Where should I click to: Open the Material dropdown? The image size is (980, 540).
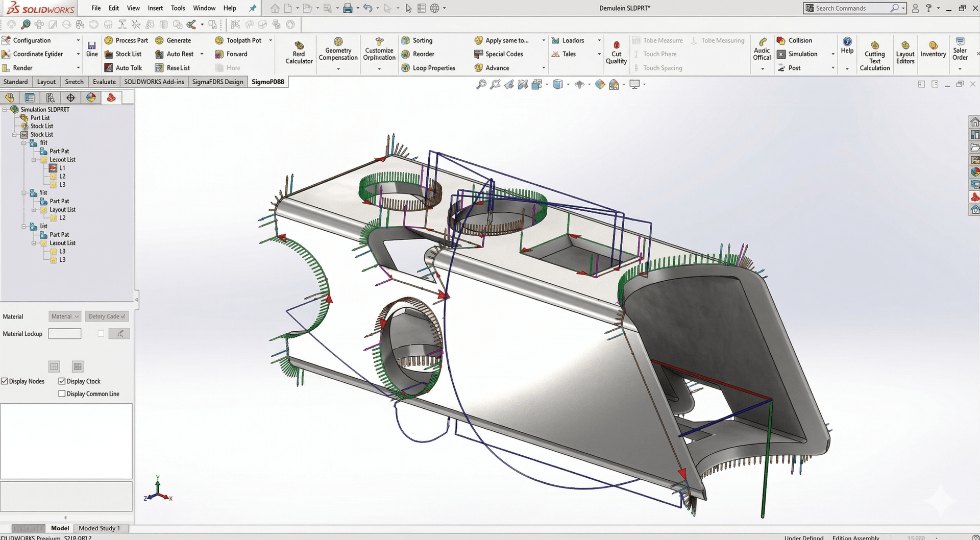[65, 316]
